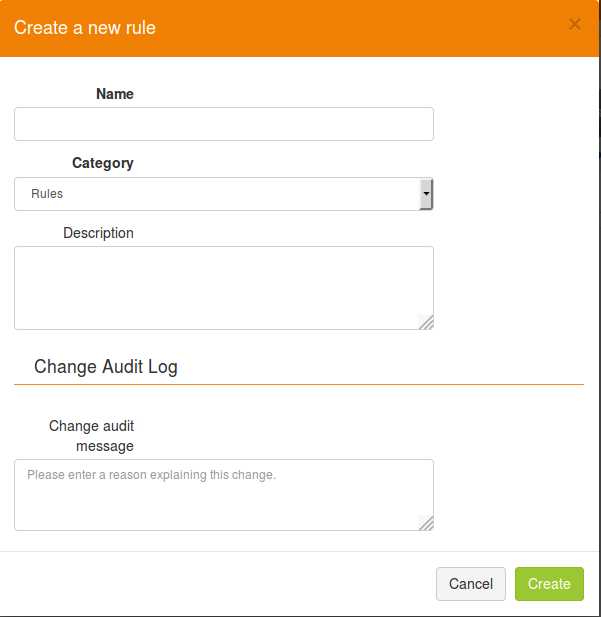Click the Change Audit Log section heading

click(x=106, y=367)
